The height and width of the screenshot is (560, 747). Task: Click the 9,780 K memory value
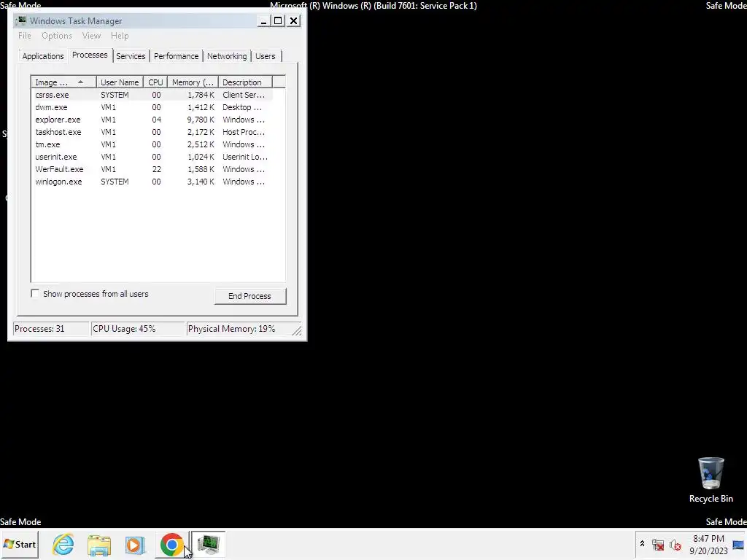coord(201,120)
